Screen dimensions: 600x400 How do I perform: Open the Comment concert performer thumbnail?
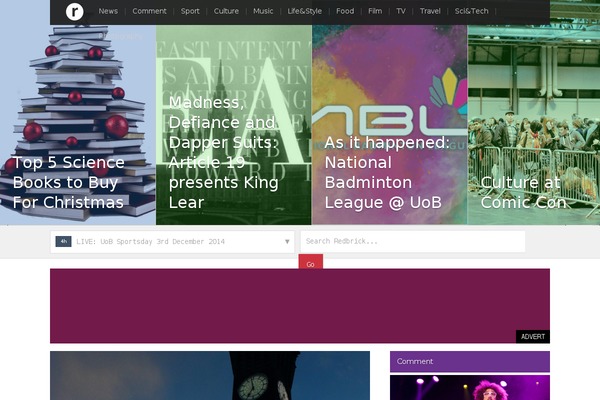(470, 387)
